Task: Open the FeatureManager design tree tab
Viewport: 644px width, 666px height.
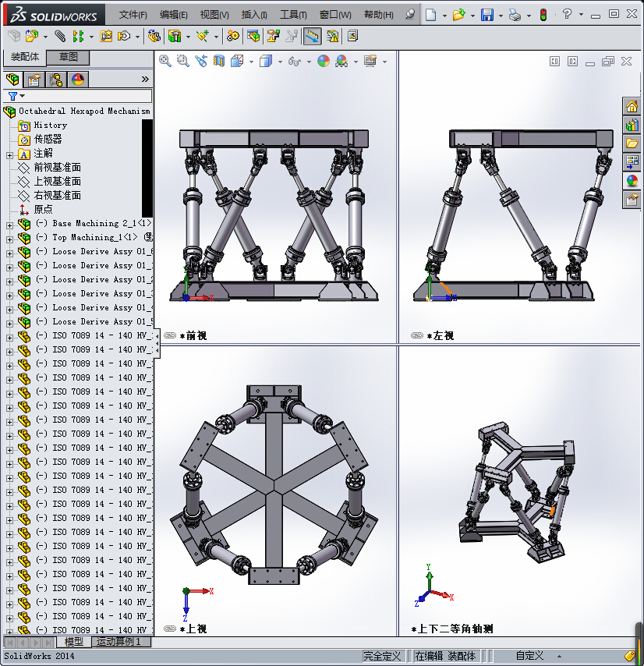Action: [x=12, y=80]
